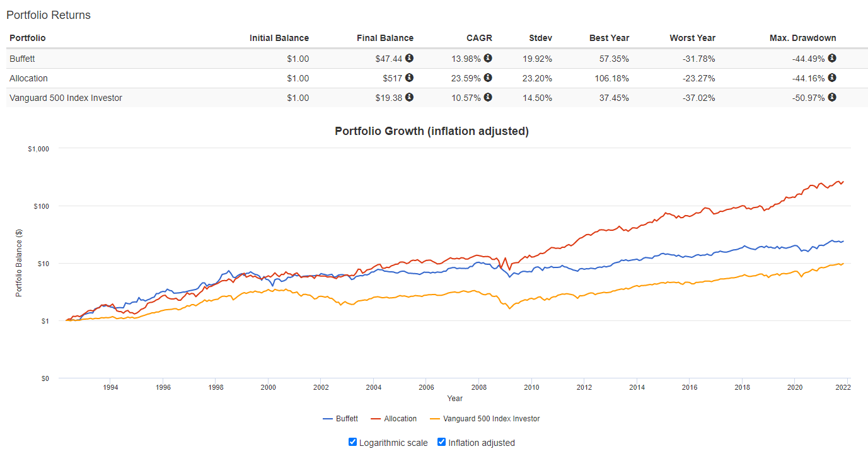Open info icon next to Vanguard 500 CAGR
868x456 pixels.
tap(488, 97)
